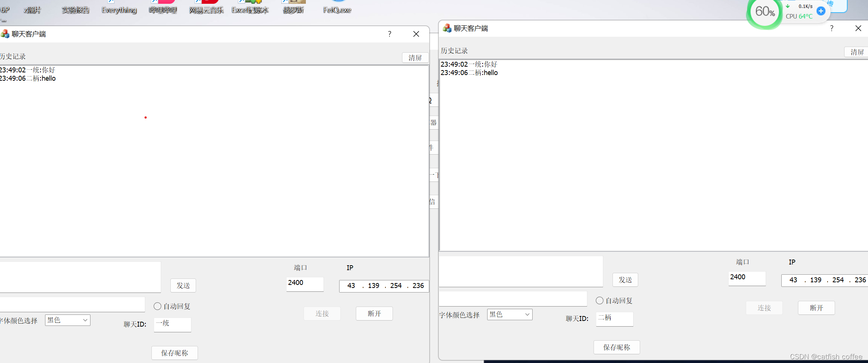Click the help ? button in left window
Image resolution: width=868 pixels, height=363 pixels.
point(390,34)
